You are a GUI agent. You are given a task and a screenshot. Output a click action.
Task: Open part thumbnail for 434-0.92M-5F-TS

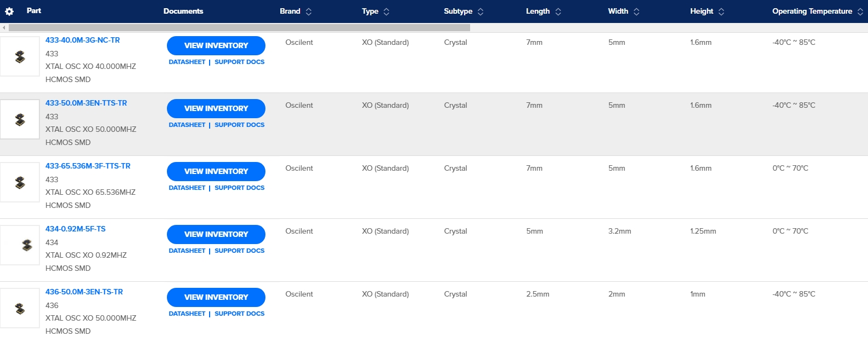(20, 245)
